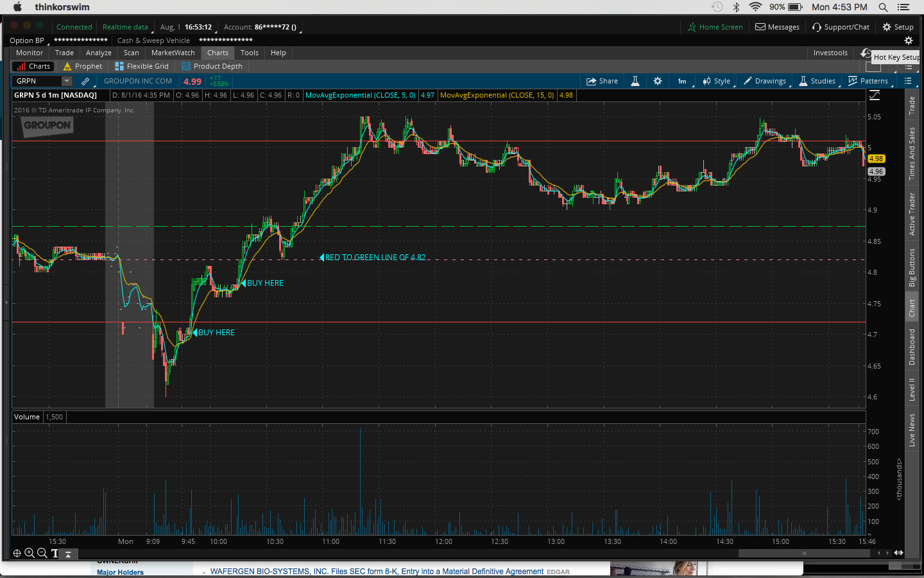924x578 pixels.
Task: Open the Prophet subtab
Action: 83,66
